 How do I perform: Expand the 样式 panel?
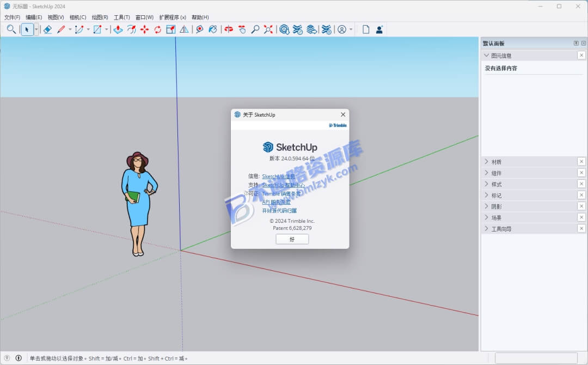click(486, 184)
